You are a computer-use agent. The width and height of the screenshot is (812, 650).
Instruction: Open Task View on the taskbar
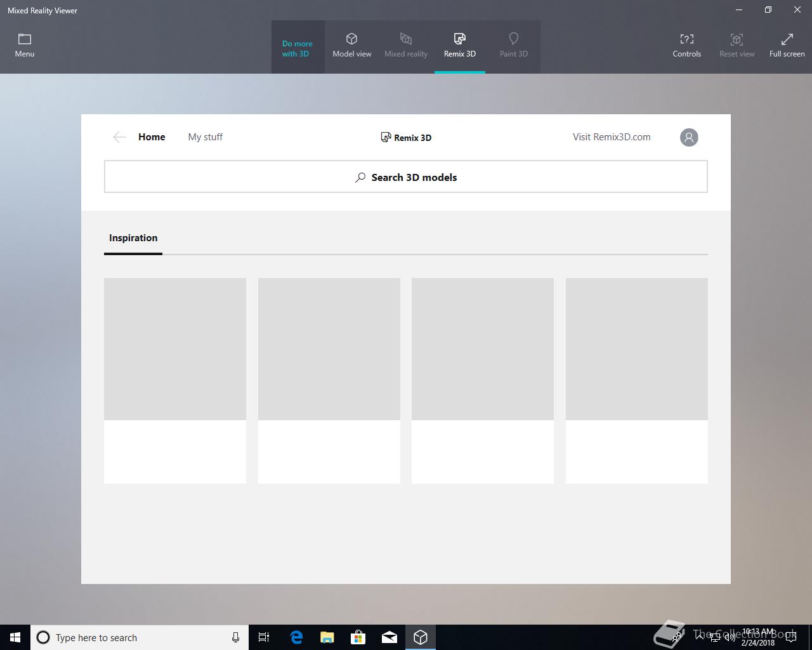tap(264, 637)
